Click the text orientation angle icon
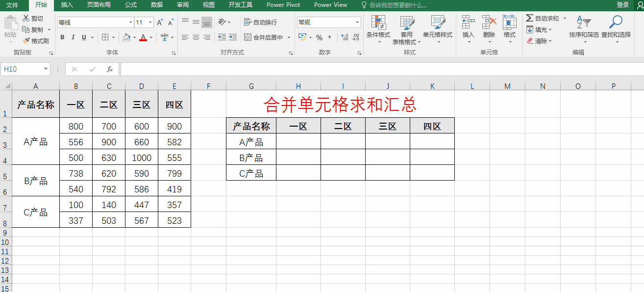 (x=222, y=22)
